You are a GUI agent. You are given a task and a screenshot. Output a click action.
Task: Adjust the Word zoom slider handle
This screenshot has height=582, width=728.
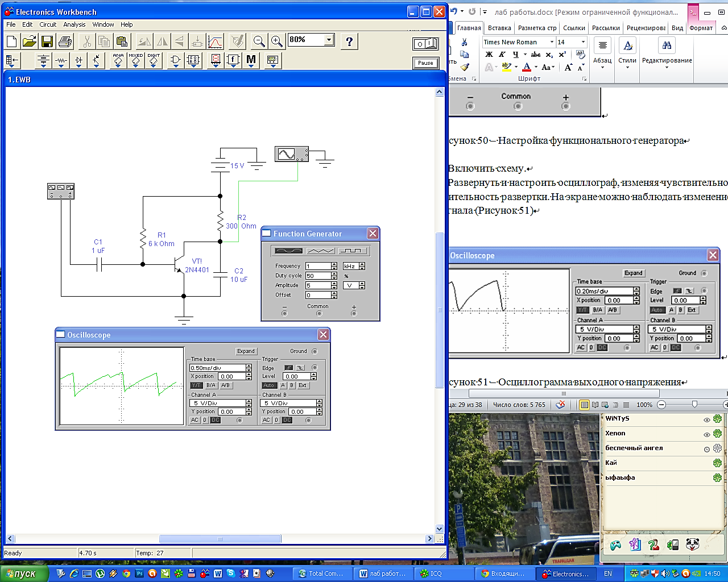click(694, 404)
